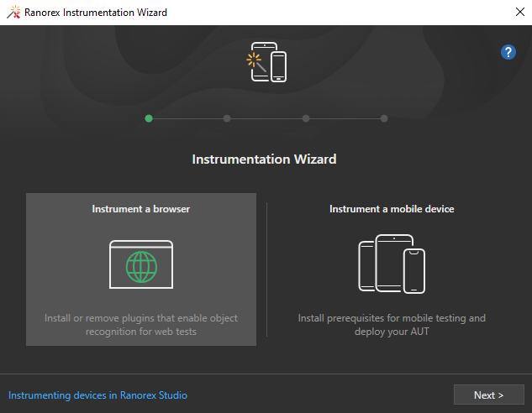The image size is (532, 413).
Task: Click the magic wand devices header icon
Action: (x=266, y=62)
